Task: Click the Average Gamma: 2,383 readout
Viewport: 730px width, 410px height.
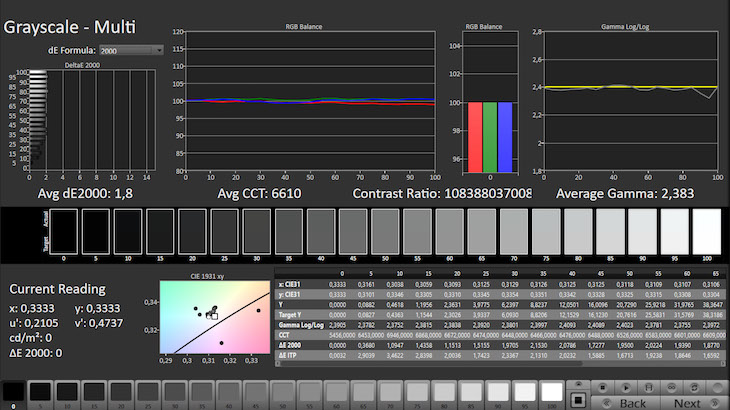Action: (625, 194)
